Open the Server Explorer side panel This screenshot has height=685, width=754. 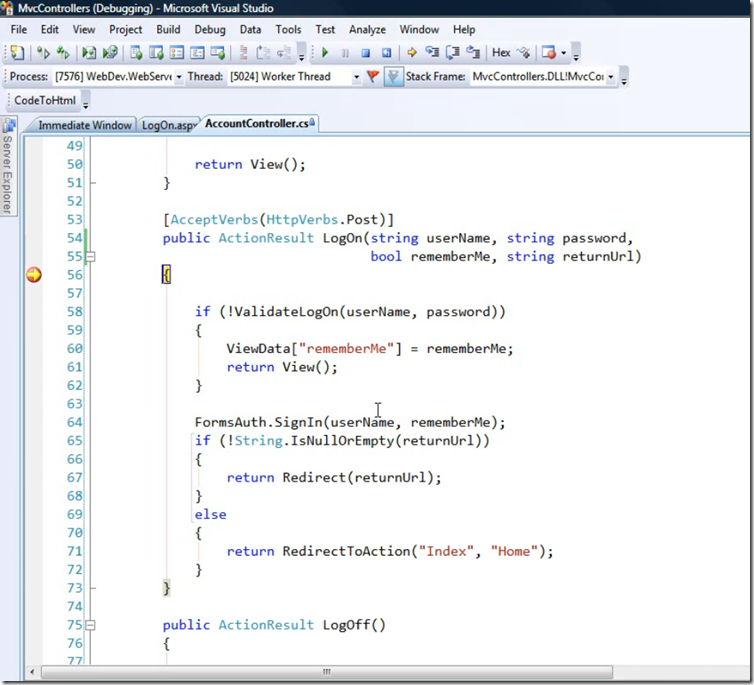point(8,166)
